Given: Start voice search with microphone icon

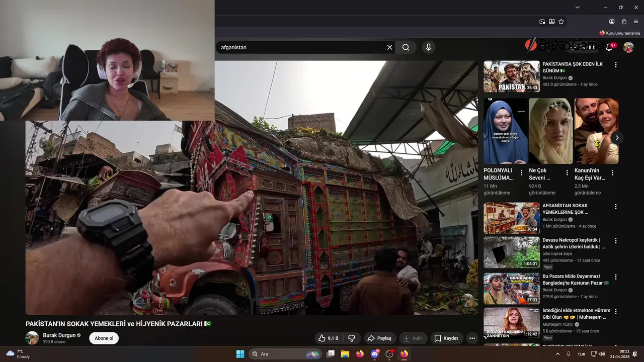Looking at the screenshot, I should click(429, 47).
